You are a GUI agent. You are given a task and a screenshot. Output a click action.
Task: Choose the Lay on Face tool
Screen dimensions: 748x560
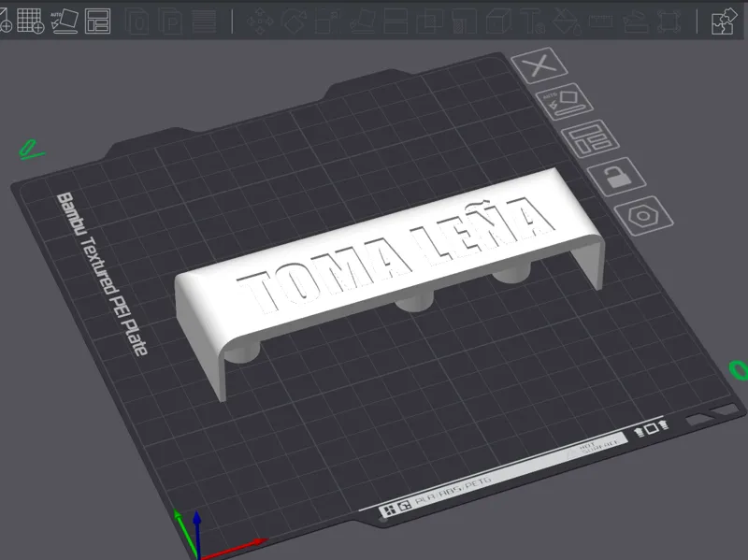coord(362,22)
